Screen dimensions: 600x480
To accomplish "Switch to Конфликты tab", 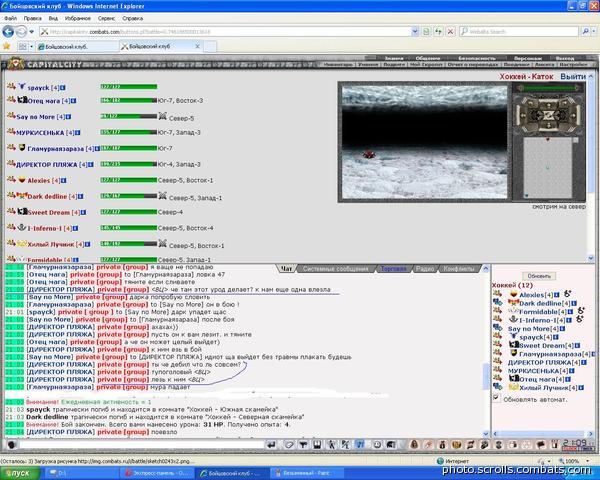I will 458,269.
